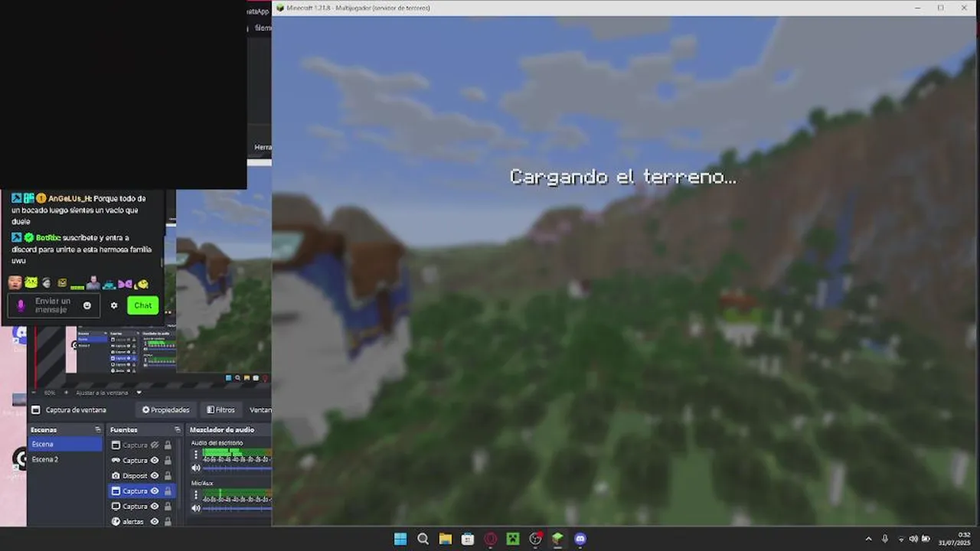The width and height of the screenshot is (980, 551).
Task: Open three-dot menu for Mic/Aux
Action: pyautogui.click(x=196, y=495)
